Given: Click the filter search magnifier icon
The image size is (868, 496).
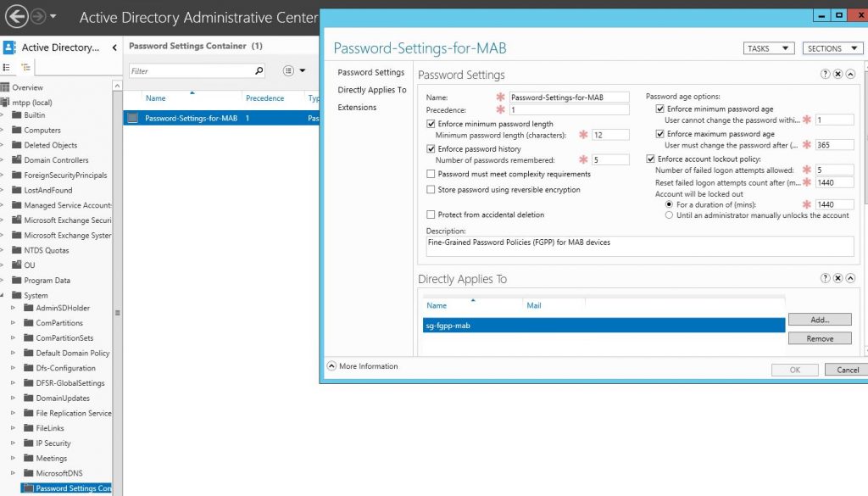Looking at the screenshot, I should pos(259,71).
